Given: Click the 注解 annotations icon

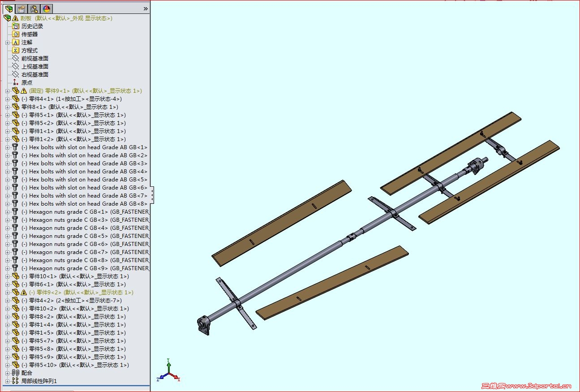Looking at the screenshot, I should (x=16, y=42).
